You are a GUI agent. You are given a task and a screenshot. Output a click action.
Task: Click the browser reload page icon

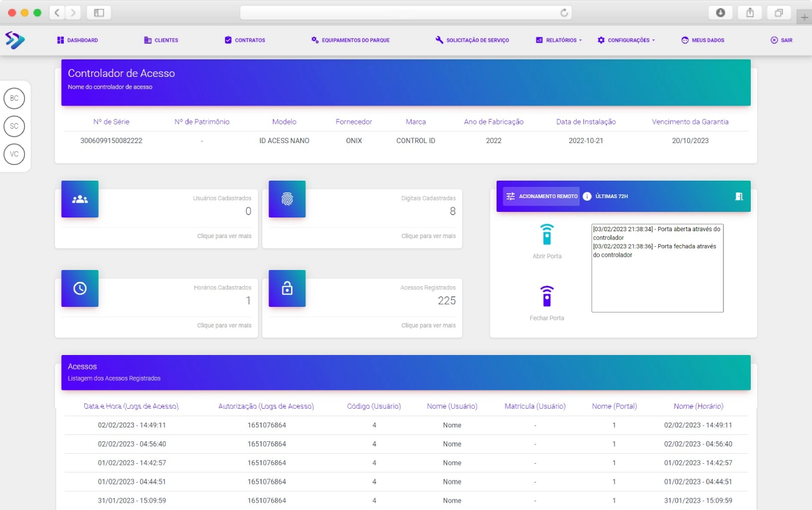coord(564,12)
